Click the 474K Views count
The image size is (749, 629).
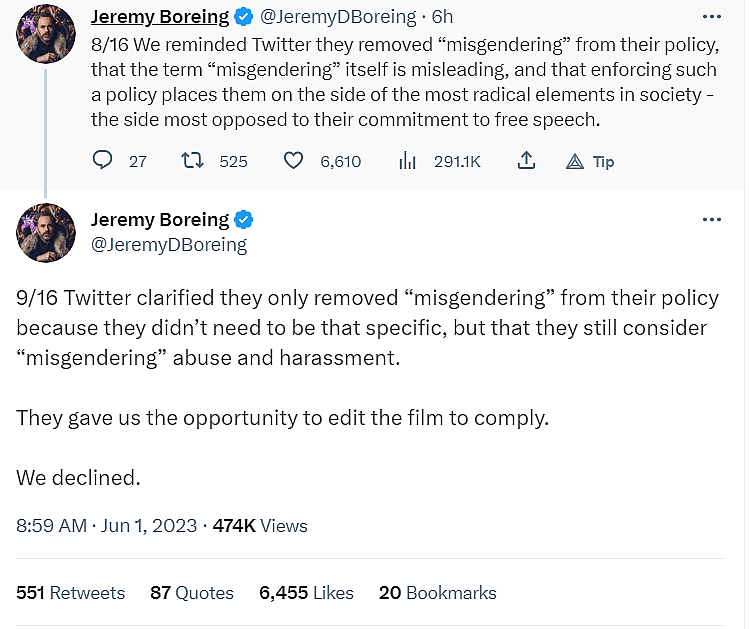260,525
